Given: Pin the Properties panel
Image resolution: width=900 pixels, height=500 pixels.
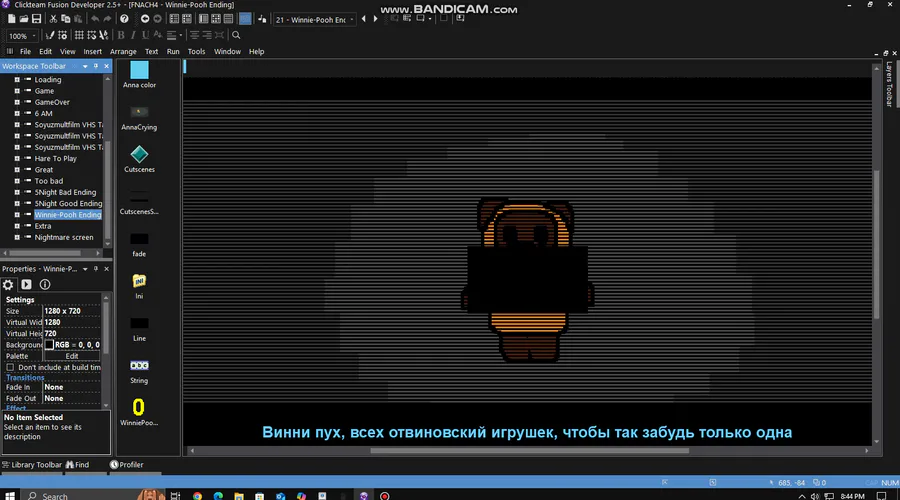Looking at the screenshot, I should (96, 269).
